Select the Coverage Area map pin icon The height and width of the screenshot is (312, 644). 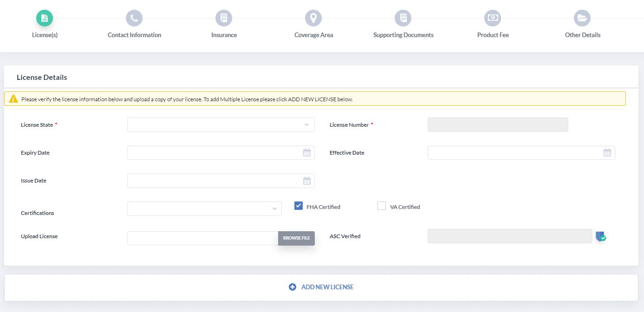coord(313,18)
